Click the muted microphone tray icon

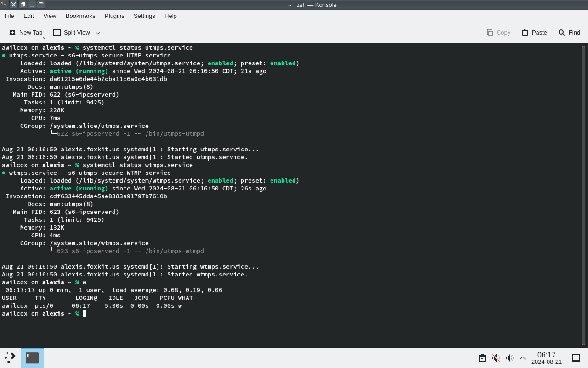tap(496, 358)
